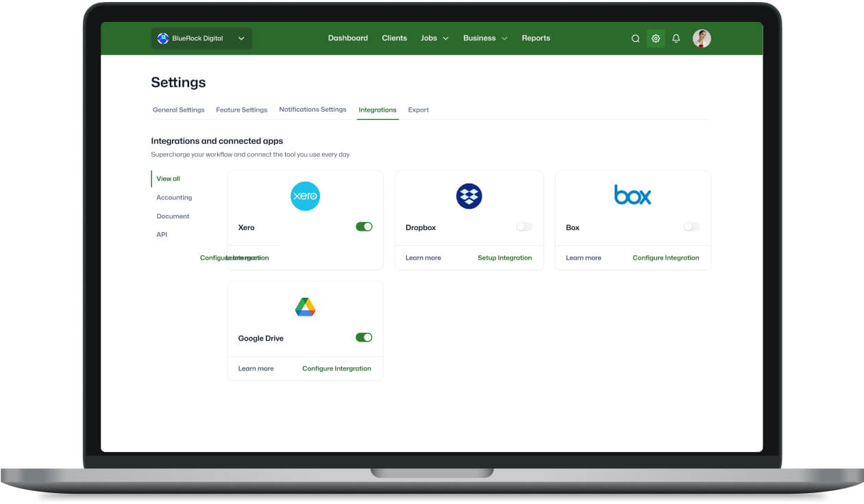
Task: Open user profile avatar menu
Action: pos(702,38)
